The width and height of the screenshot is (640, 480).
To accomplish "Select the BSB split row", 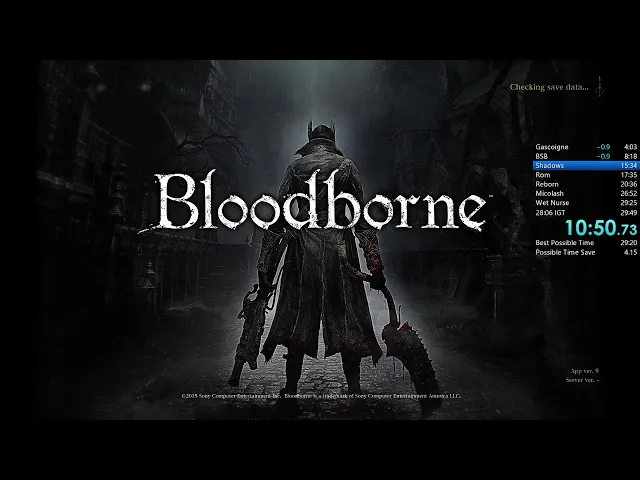I will tap(586, 156).
